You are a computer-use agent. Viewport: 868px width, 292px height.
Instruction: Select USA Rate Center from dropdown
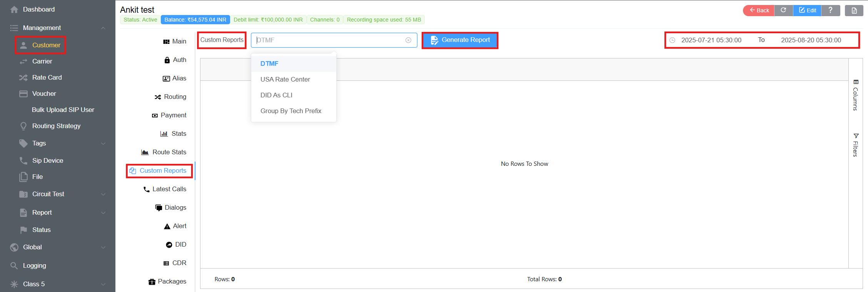pos(285,79)
